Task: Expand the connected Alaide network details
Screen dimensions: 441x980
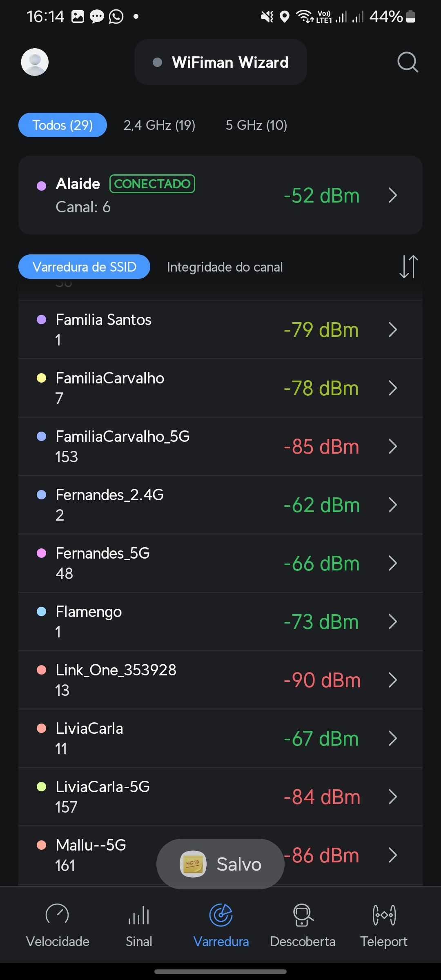Action: tap(392, 195)
